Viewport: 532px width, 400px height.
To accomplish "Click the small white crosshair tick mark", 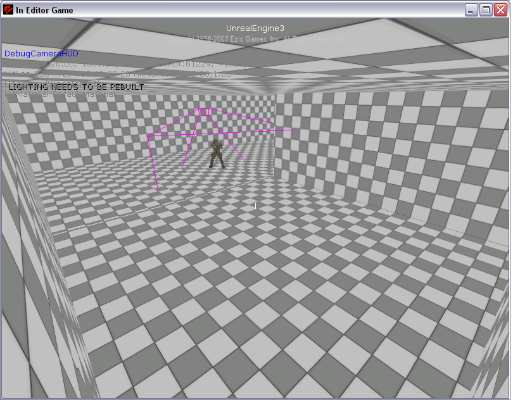I will point(255,206).
